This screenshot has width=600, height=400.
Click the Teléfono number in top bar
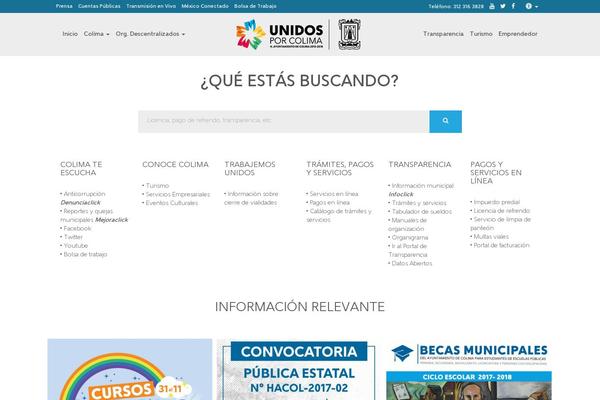pyautogui.click(x=456, y=7)
